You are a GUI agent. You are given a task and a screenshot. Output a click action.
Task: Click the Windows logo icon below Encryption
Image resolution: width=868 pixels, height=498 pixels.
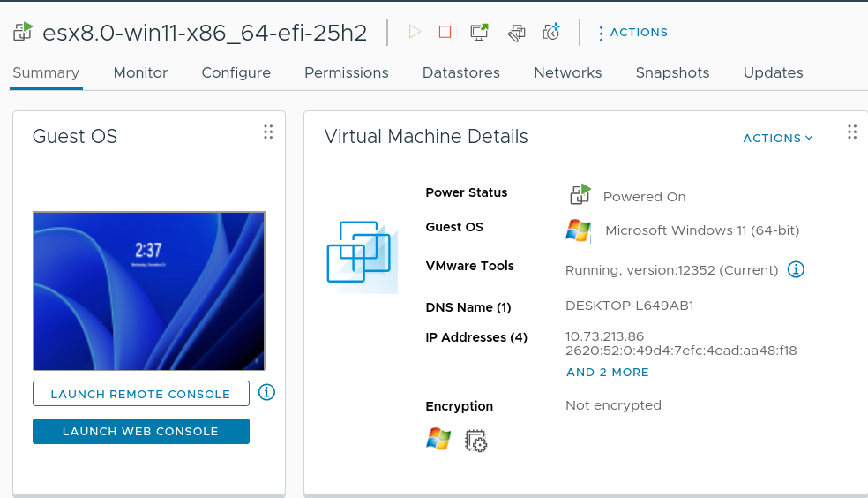click(x=438, y=439)
